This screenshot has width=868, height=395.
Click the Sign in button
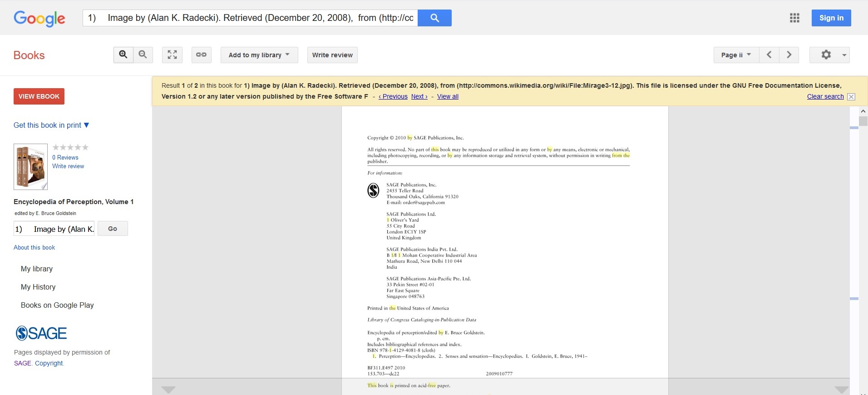click(831, 18)
